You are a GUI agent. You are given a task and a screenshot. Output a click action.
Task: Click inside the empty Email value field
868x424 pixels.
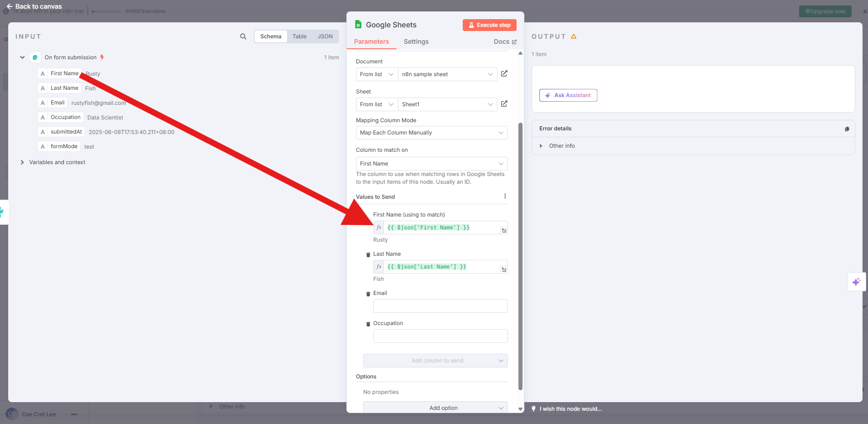[x=440, y=305]
